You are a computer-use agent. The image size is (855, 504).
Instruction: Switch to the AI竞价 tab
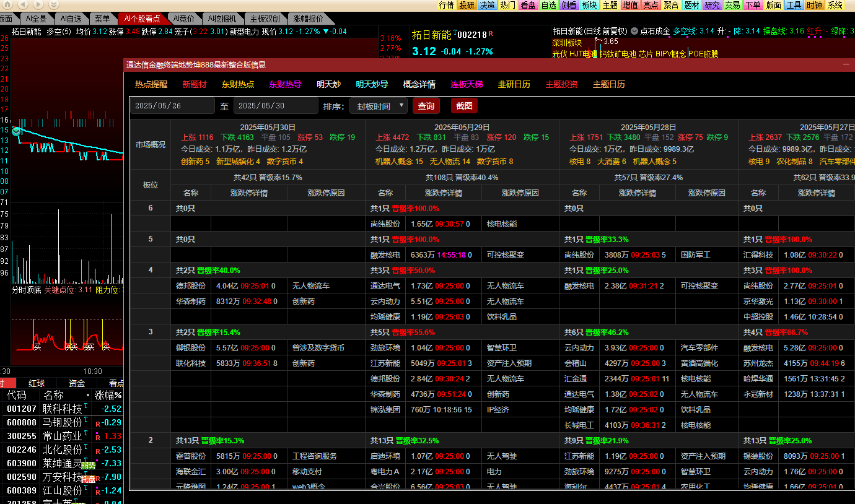183,19
